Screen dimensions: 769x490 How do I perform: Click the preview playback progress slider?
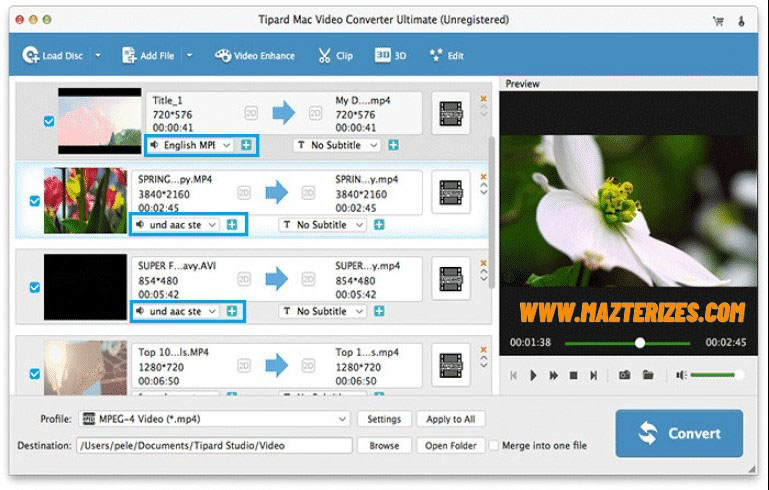click(627, 343)
